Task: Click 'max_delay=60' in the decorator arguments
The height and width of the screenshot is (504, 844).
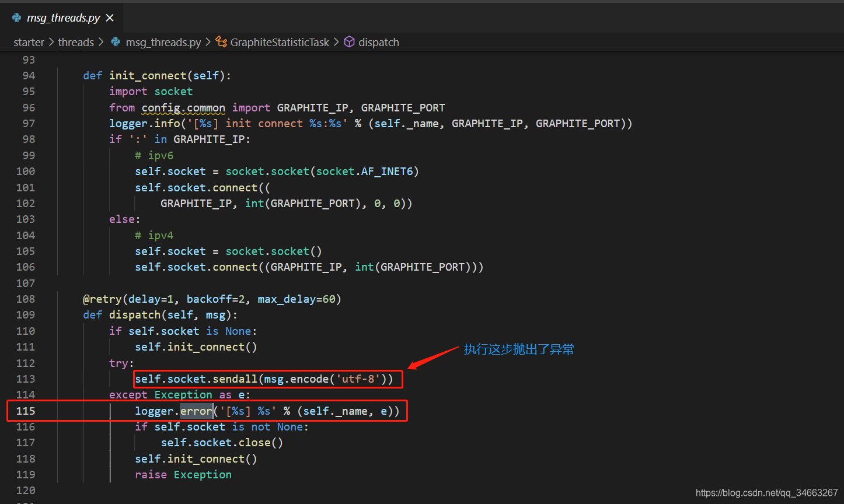Action: pos(297,299)
